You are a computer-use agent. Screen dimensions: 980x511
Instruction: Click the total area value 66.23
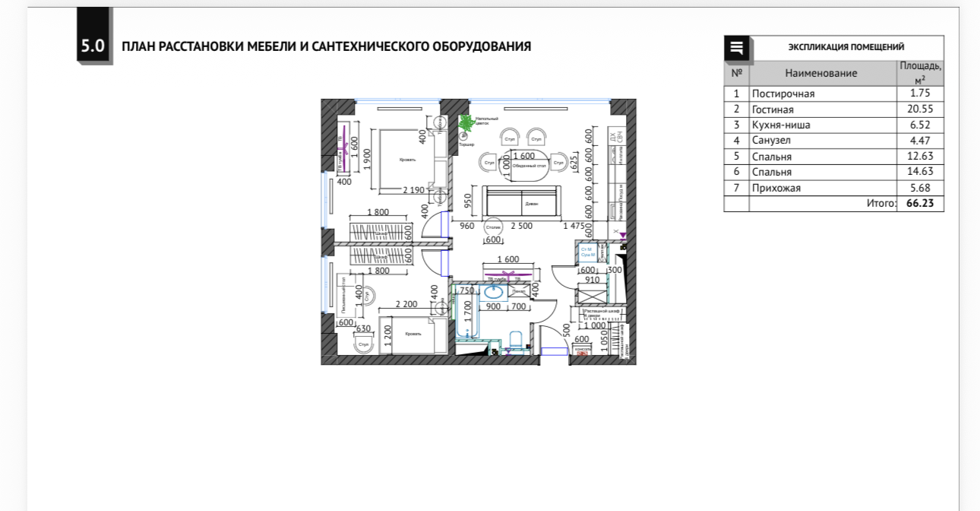coord(920,204)
